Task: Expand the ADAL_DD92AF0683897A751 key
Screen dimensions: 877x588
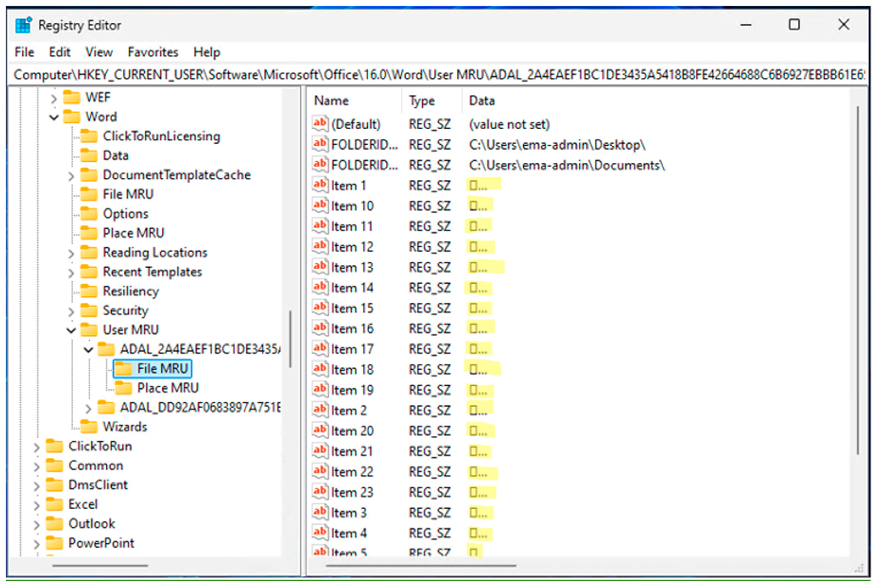Action: click(x=88, y=408)
